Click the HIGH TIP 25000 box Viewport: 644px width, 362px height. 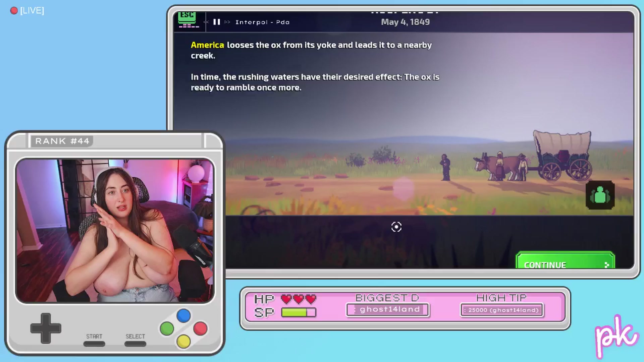coord(502,310)
